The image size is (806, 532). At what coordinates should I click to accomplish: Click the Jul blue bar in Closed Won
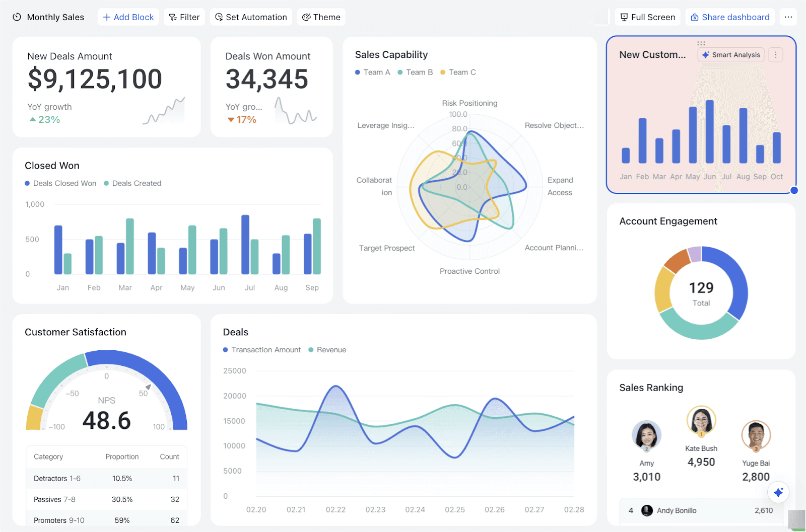click(245, 245)
